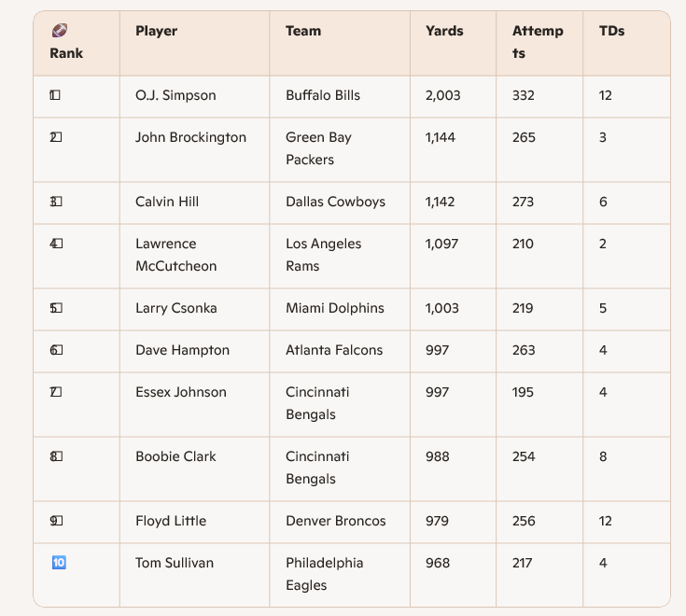Image resolution: width=686 pixels, height=616 pixels.
Task: Select the 2,003 yards cell
Action: (454, 97)
